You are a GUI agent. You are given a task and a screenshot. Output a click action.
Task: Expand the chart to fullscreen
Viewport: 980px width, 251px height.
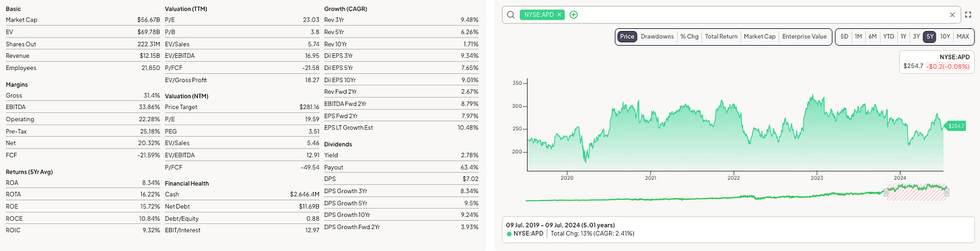(x=969, y=15)
